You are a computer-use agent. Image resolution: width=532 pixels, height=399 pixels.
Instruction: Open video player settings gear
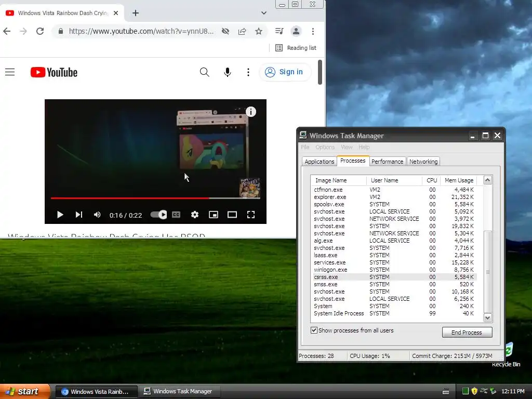(194, 215)
